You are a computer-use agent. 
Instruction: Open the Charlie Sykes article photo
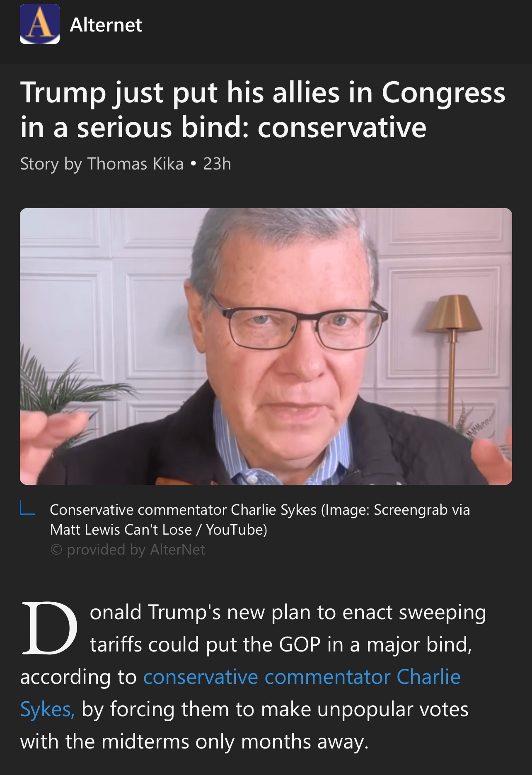coord(266,346)
